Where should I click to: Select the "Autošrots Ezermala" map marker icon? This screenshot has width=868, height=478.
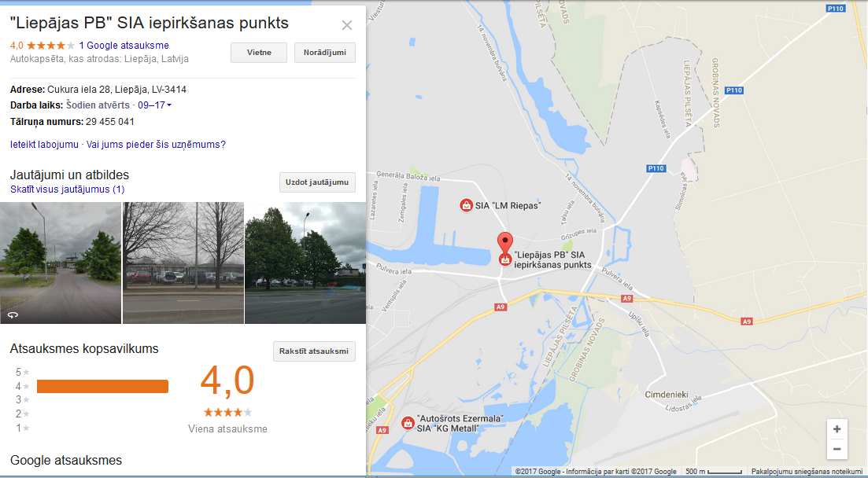click(x=408, y=423)
